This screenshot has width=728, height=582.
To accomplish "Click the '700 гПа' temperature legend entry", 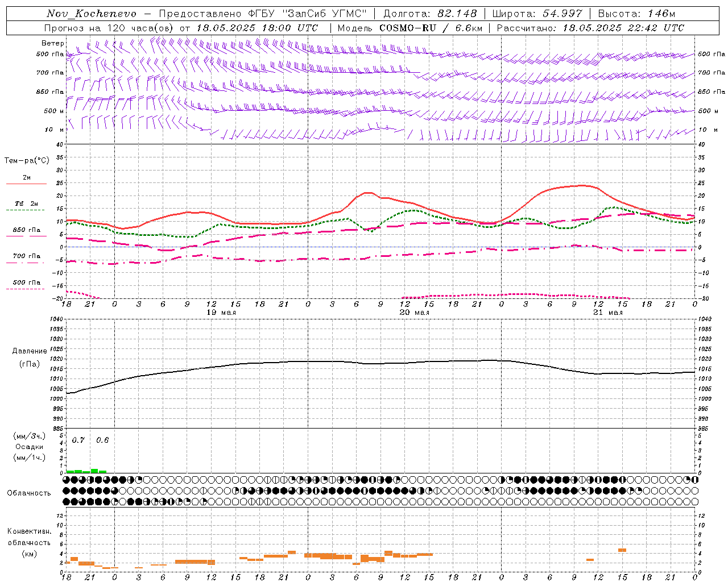I will tap(27, 256).
